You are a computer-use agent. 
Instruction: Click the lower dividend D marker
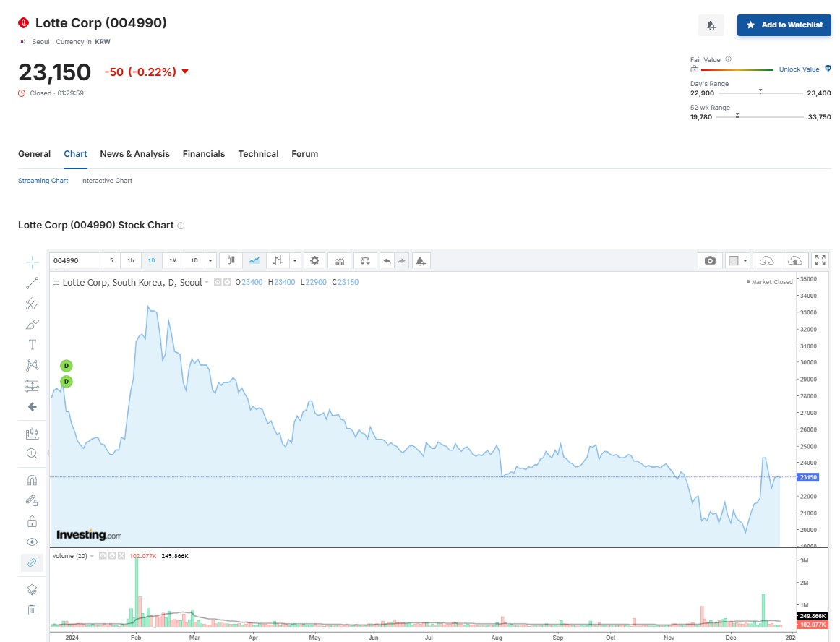point(67,382)
